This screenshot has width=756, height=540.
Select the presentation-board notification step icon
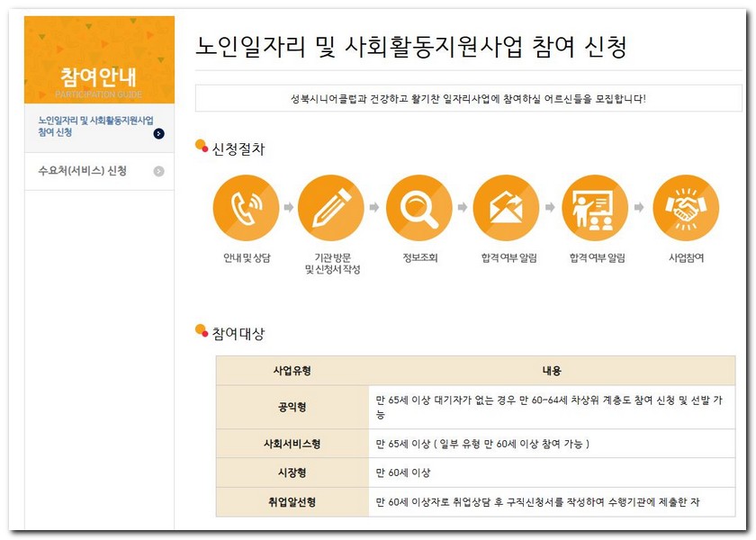pyautogui.click(x=596, y=206)
